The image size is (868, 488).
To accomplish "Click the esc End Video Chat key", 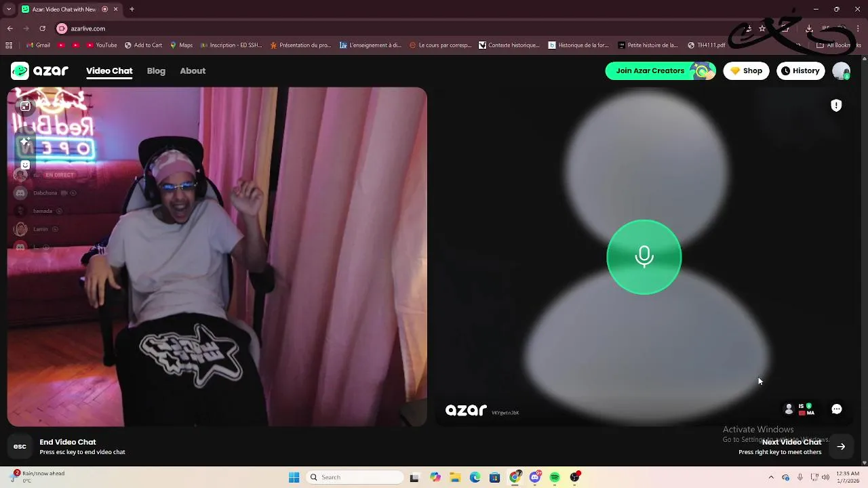I will [20, 446].
